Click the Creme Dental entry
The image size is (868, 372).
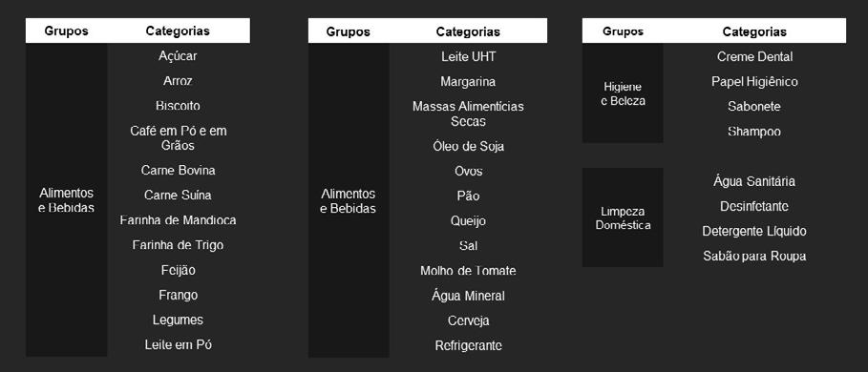tap(754, 57)
